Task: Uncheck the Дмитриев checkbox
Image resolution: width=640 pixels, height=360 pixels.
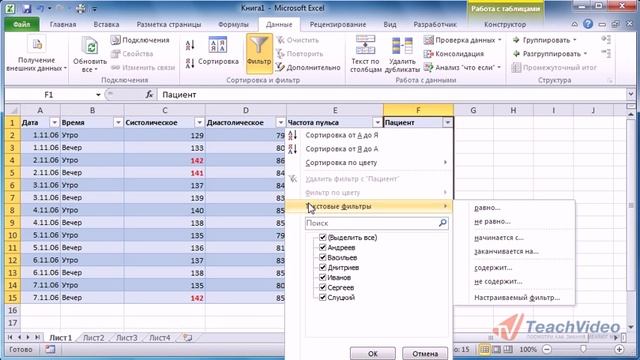Action: tap(322, 267)
